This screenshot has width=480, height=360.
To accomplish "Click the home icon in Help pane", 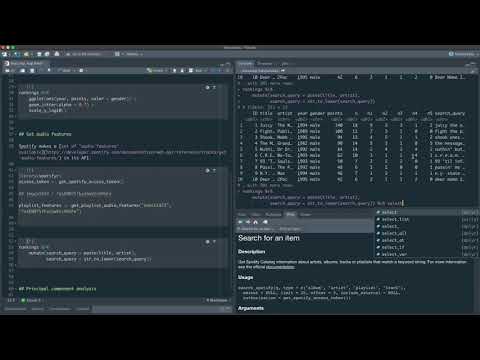I will click(256, 222).
